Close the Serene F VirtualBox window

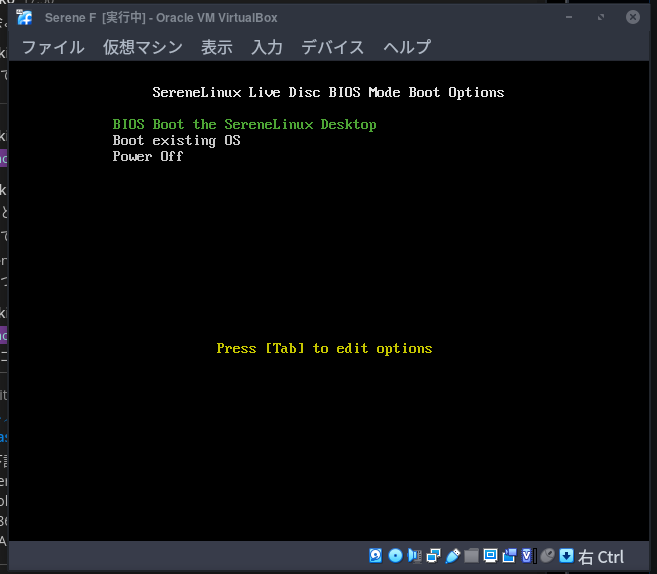click(633, 17)
